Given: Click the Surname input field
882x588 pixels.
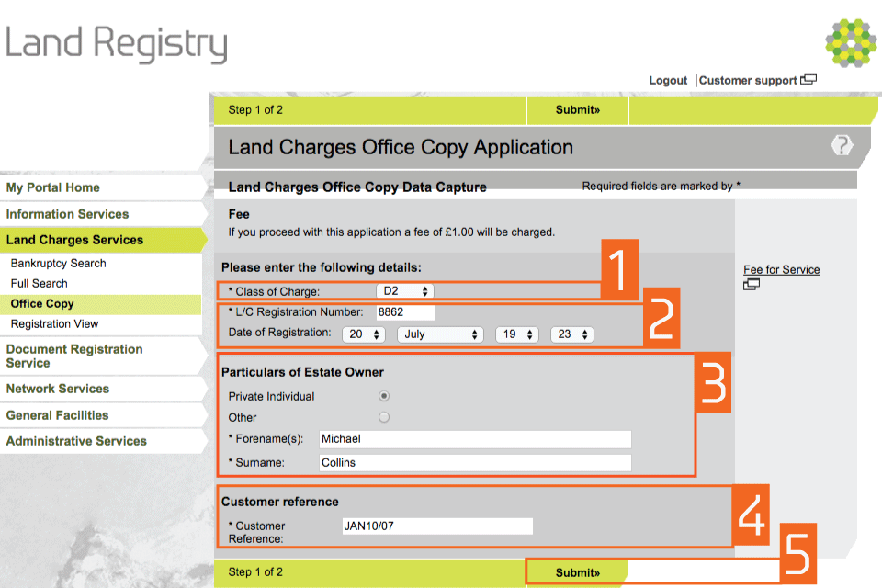Looking at the screenshot, I should (x=475, y=463).
